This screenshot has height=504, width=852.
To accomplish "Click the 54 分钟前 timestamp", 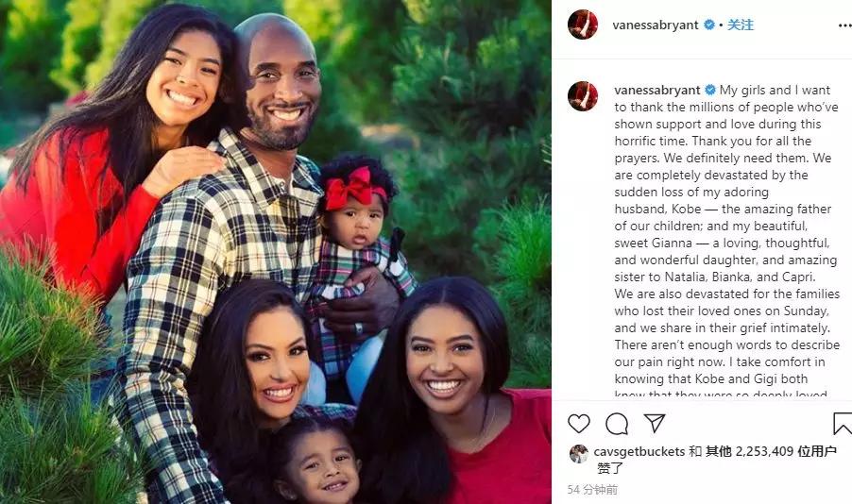I will click(x=592, y=490).
